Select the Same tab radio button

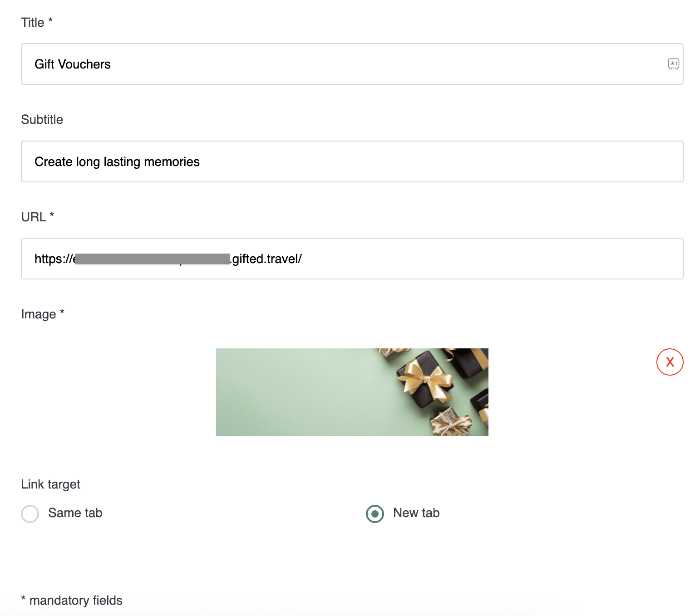[x=30, y=514]
